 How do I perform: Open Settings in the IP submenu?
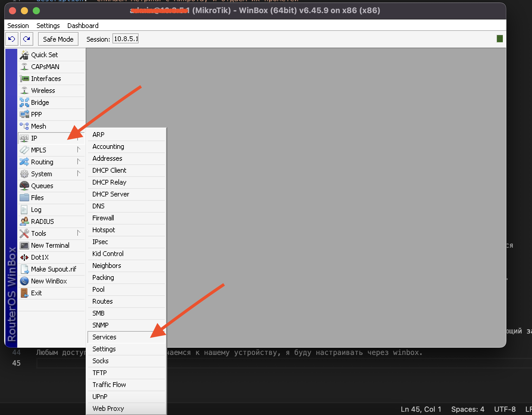(x=126, y=349)
